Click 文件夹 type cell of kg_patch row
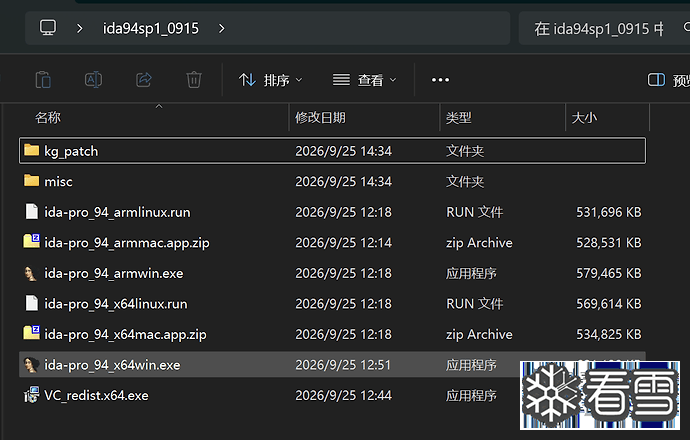 (465, 151)
